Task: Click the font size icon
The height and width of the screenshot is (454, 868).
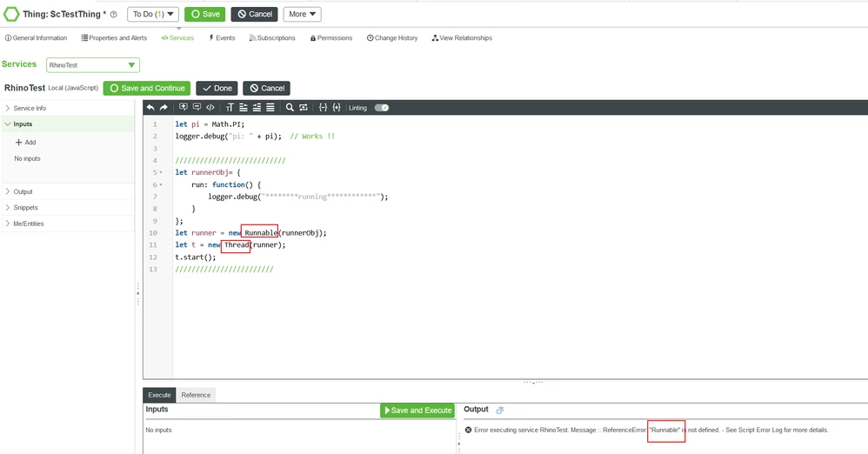Action: tap(230, 107)
